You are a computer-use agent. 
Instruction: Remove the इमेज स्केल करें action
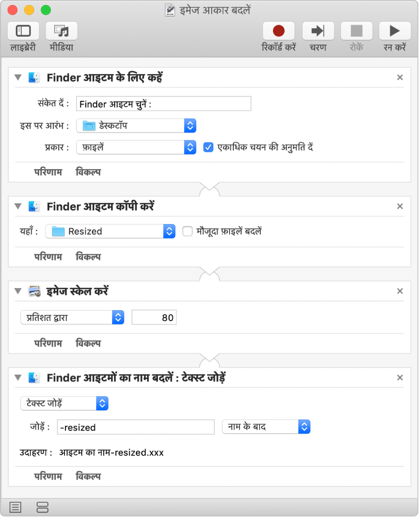400,291
